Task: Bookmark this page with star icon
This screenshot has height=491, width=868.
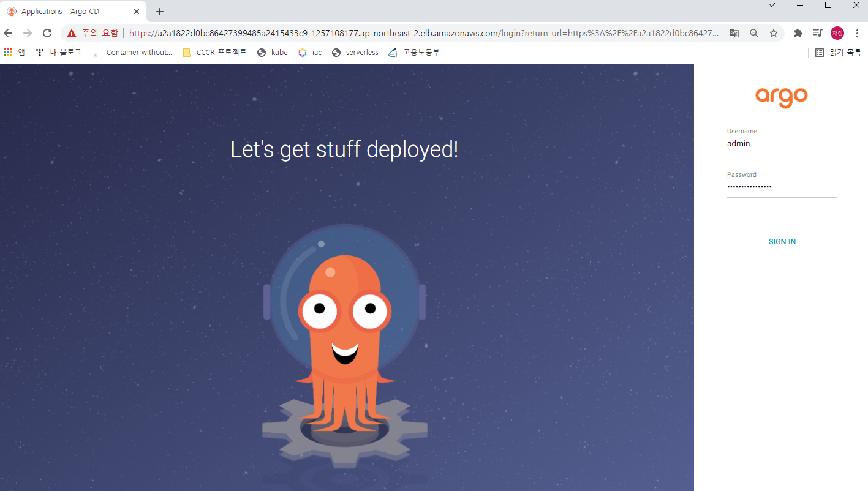Action: pyautogui.click(x=774, y=33)
